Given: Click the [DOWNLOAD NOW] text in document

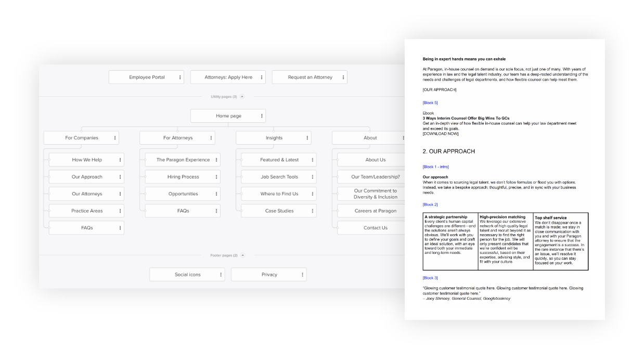Looking at the screenshot, I should pyautogui.click(x=441, y=134).
